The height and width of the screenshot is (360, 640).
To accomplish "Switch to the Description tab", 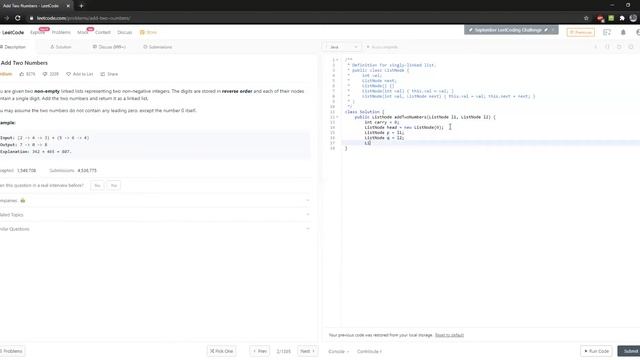I will click(13, 47).
